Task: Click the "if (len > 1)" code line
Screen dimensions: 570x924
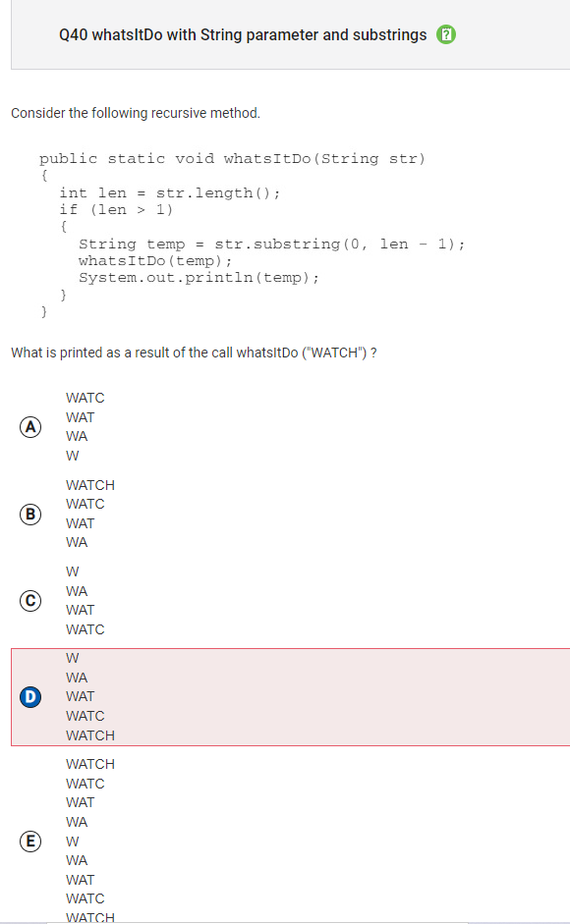Action: click(x=116, y=210)
